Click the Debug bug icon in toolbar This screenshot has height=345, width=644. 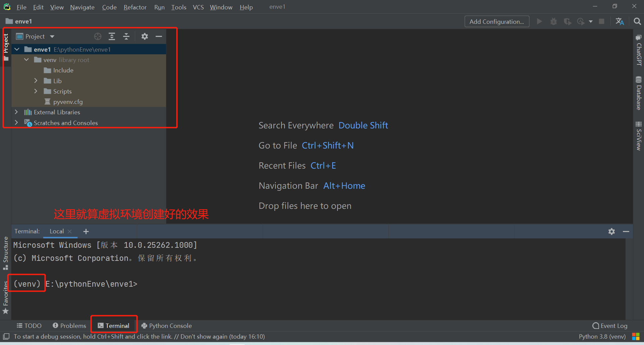tap(553, 21)
